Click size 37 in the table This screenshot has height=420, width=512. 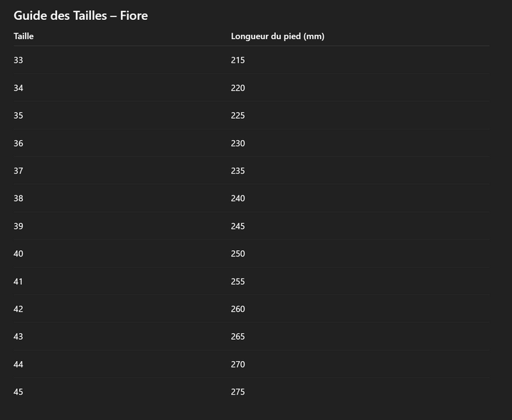[18, 171]
